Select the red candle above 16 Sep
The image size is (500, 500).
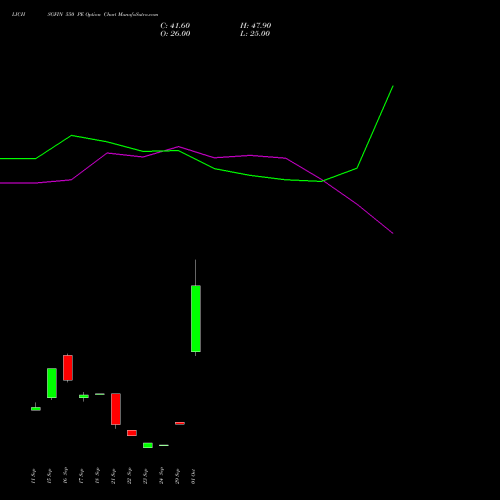click(68, 368)
